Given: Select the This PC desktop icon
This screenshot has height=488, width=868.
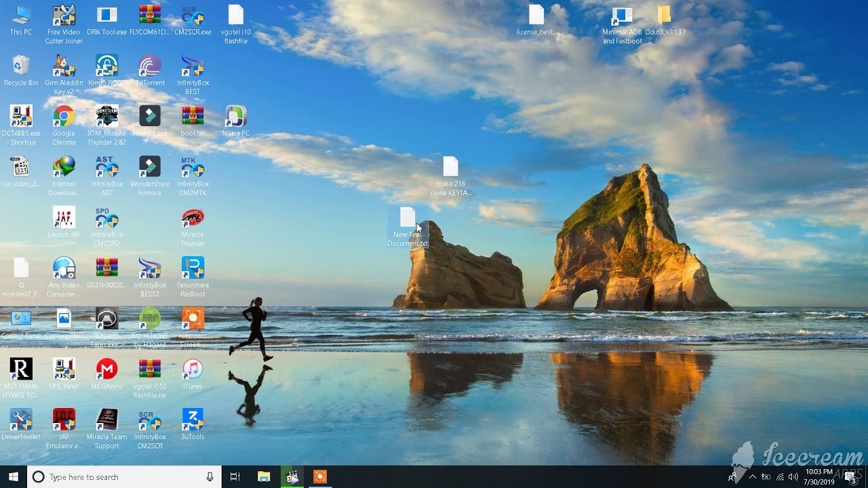Looking at the screenshot, I should [21, 20].
